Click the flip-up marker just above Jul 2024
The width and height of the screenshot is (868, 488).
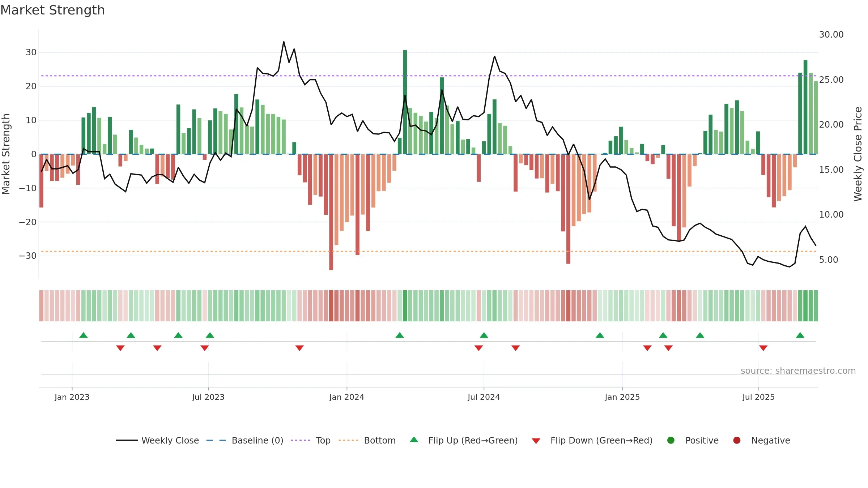pyautogui.click(x=484, y=335)
